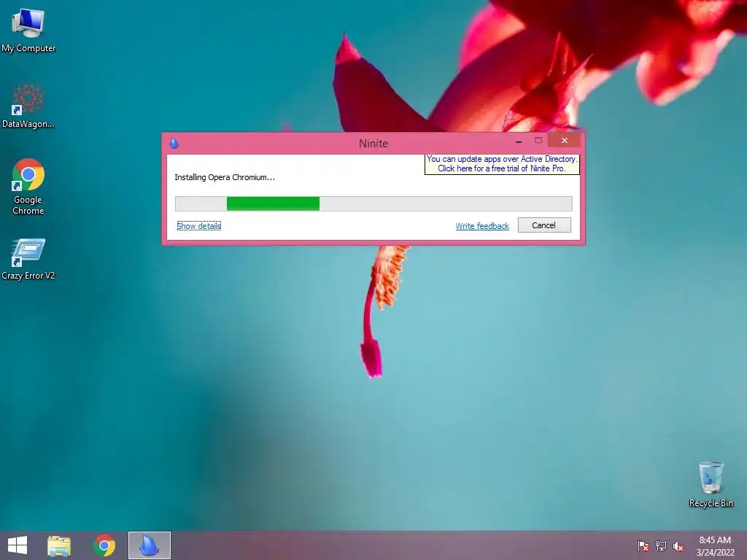Select the Recycle Bin icon
This screenshot has height=560, width=747.
click(x=711, y=484)
